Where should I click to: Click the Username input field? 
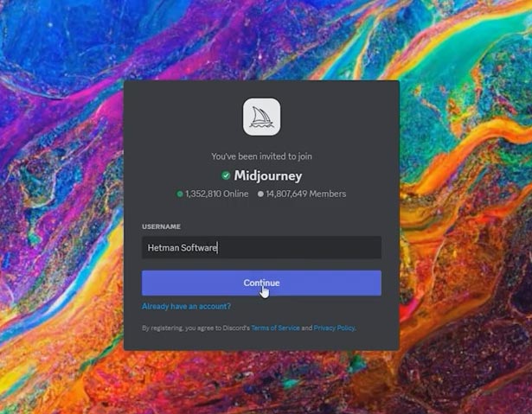pyautogui.click(x=261, y=247)
